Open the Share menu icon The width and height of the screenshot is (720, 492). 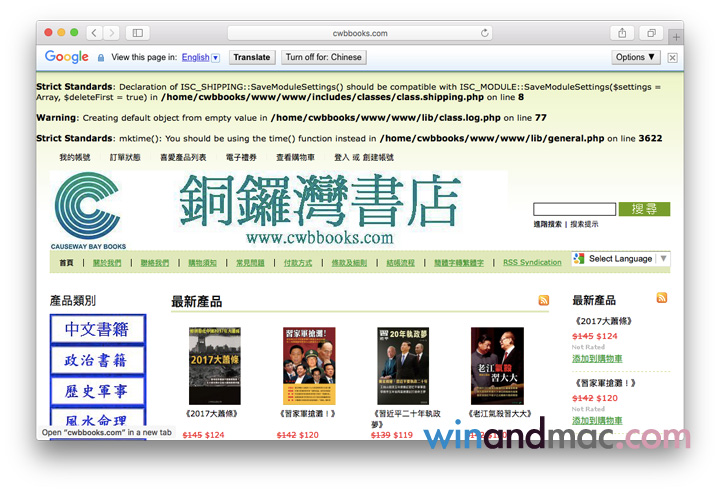pyautogui.click(x=622, y=33)
